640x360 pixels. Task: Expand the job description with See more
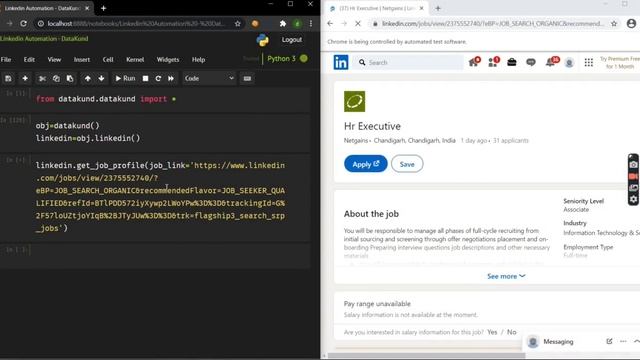pos(506,276)
